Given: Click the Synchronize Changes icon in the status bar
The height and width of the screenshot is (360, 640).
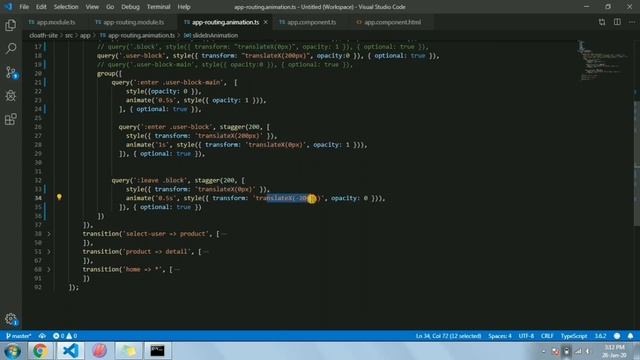Looking at the screenshot, I should [x=42, y=336].
